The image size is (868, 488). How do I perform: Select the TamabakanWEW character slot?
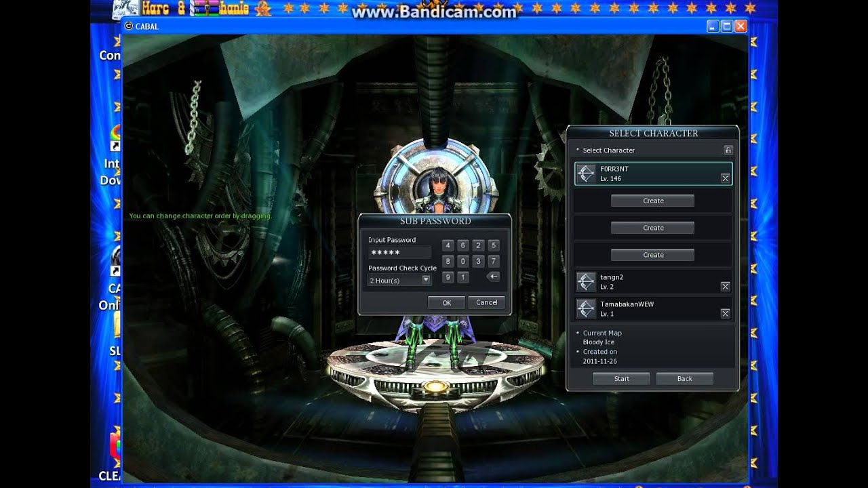653,309
